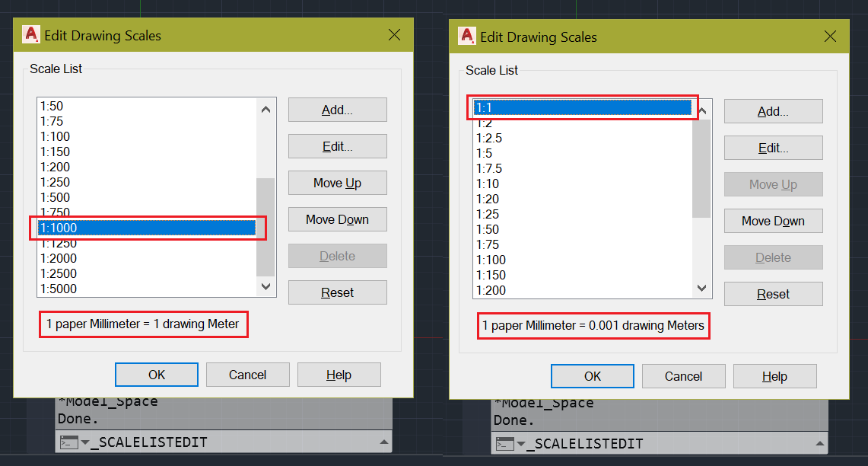The height and width of the screenshot is (466, 868).
Task: Click Add in the left Edit Drawing Scales dialog
Action: pos(337,109)
